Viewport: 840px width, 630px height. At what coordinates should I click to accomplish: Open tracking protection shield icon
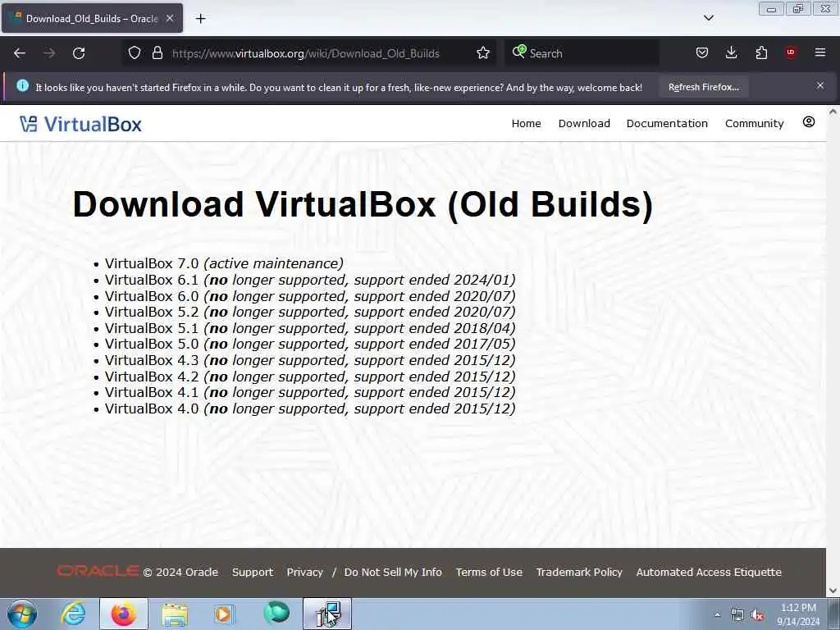pos(135,53)
